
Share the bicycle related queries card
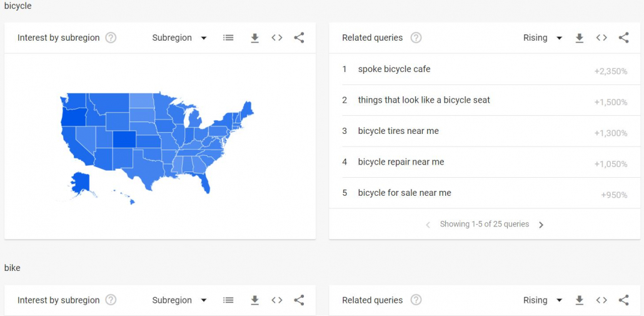coord(623,38)
